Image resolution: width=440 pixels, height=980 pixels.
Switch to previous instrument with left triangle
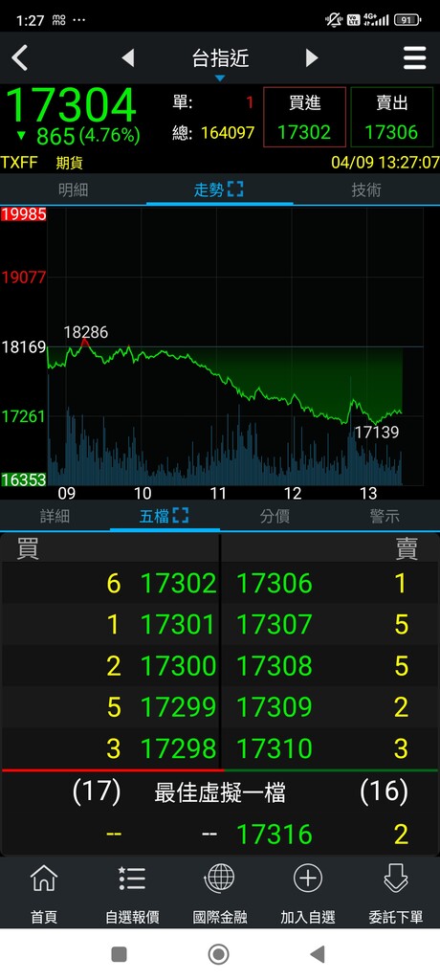click(x=127, y=58)
